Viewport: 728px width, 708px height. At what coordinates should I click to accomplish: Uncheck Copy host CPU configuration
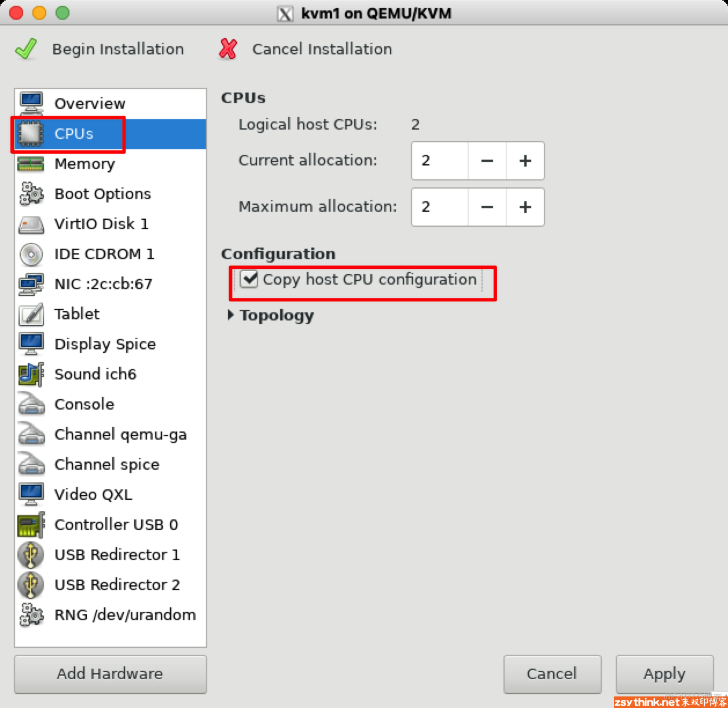click(249, 279)
